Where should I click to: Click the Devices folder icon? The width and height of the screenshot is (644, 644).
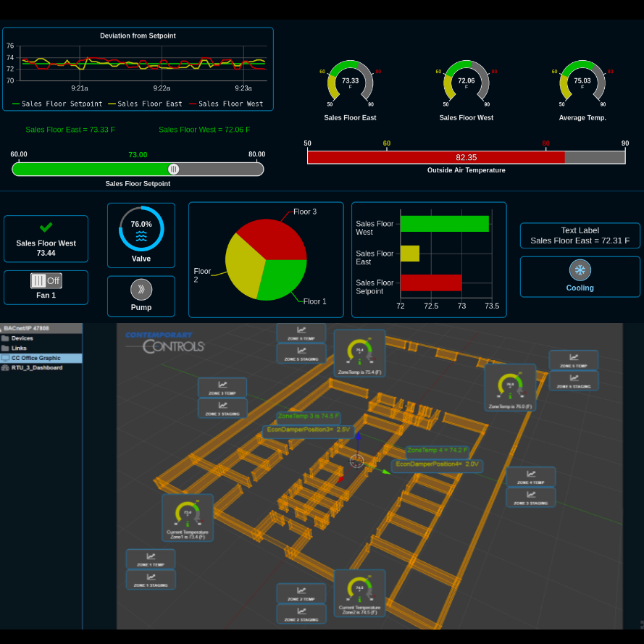coord(5,338)
